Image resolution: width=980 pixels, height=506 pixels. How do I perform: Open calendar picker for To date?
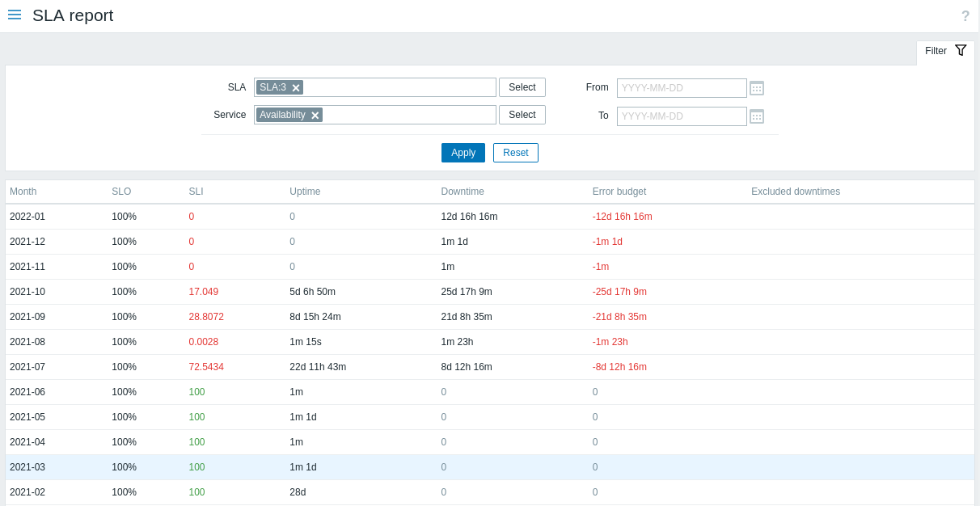coord(757,116)
